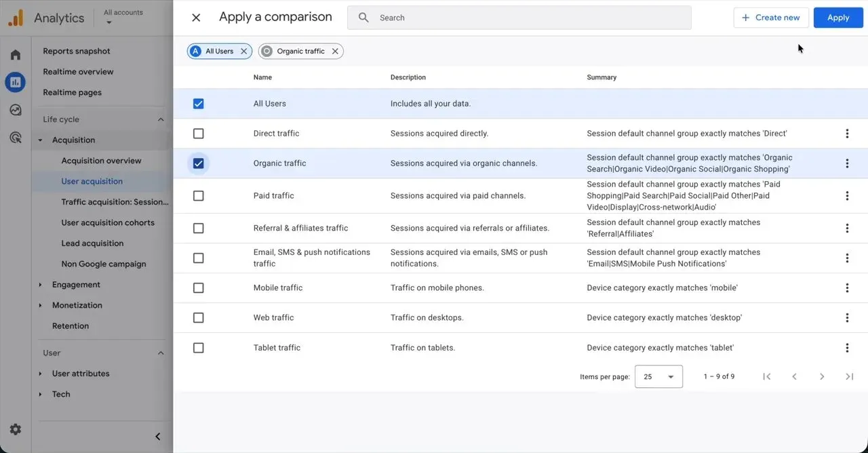Open the Home icon in left rail

click(15, 55)
